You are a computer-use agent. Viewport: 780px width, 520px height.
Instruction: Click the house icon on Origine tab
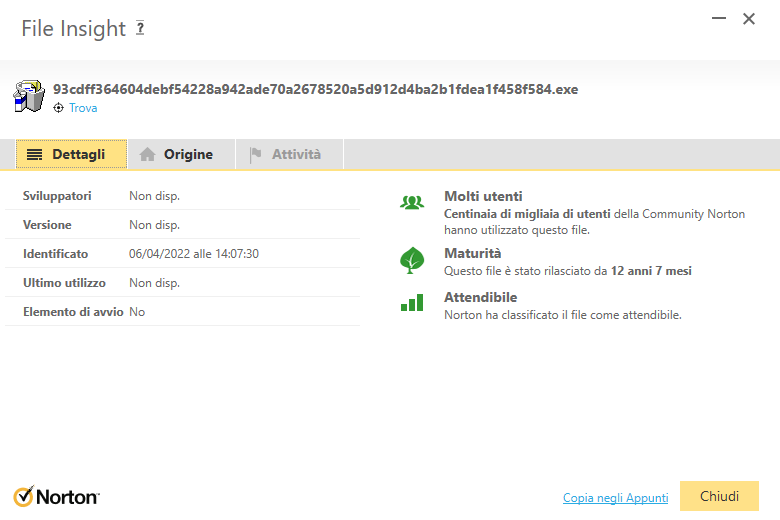[x=147, y=154]
